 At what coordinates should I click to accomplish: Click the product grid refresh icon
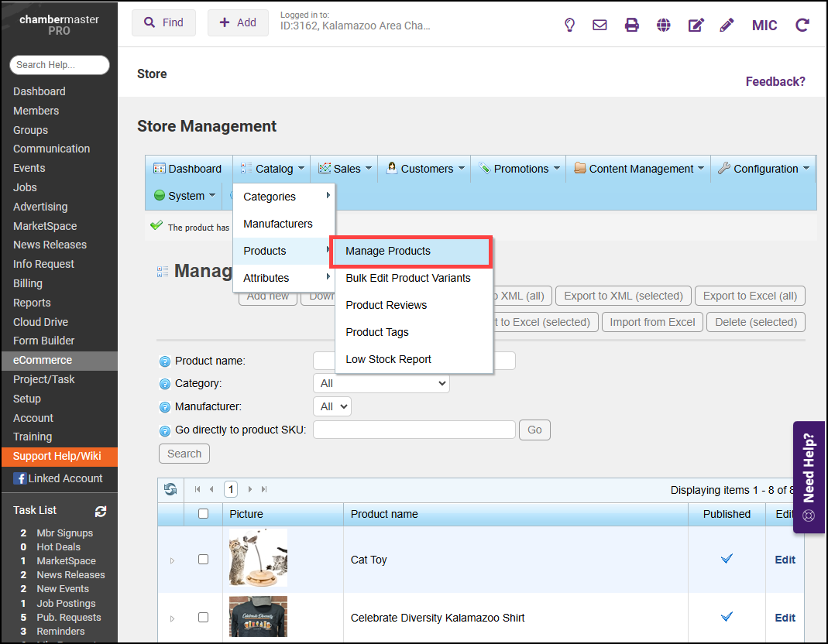point(170,489)
